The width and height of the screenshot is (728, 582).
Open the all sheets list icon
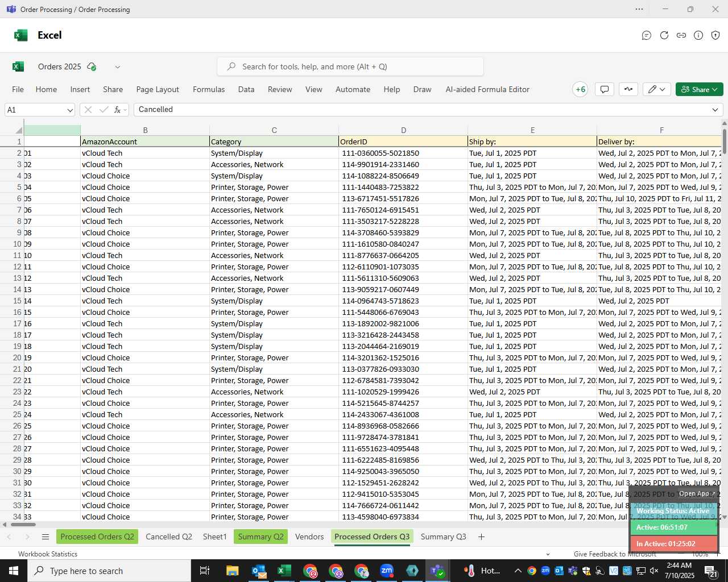(45, 537)
